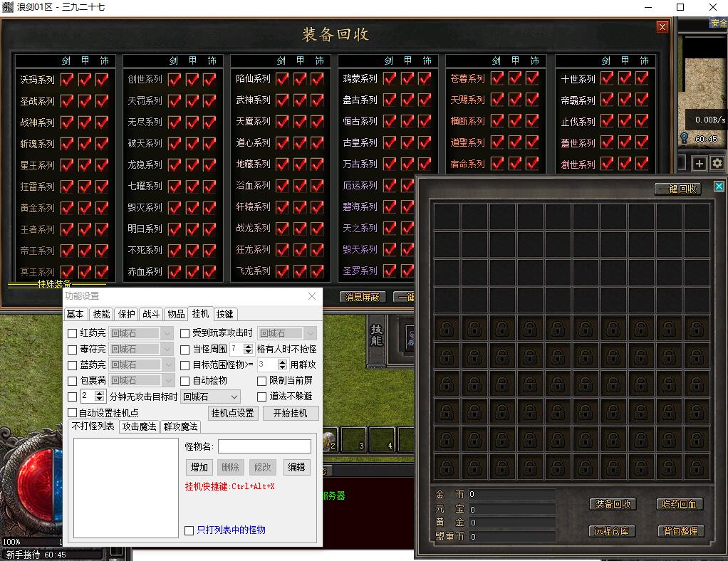Uncheck 鸿蒙系列 sword checkbox
The height and width of the screenshot is (561, 728).
click(389, 78)
